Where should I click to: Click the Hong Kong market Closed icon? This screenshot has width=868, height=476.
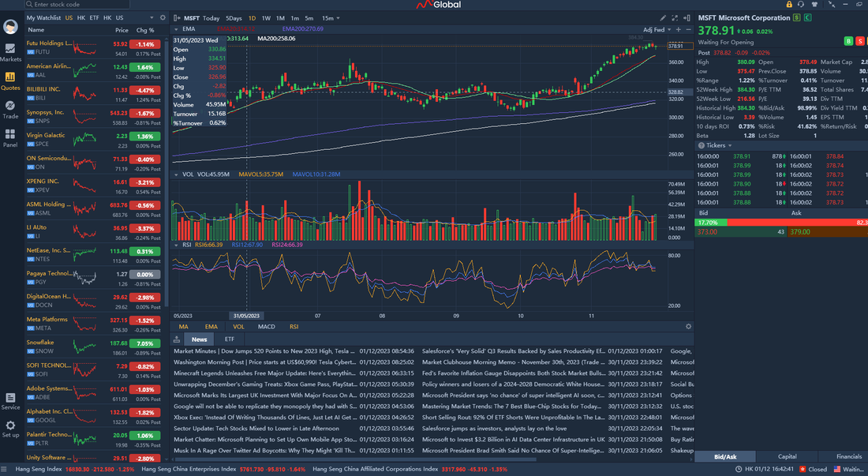pos(803,470)
